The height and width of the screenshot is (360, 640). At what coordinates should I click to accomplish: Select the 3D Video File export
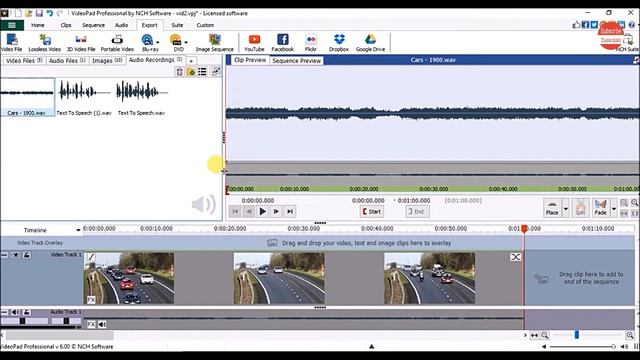coord(81,43)
